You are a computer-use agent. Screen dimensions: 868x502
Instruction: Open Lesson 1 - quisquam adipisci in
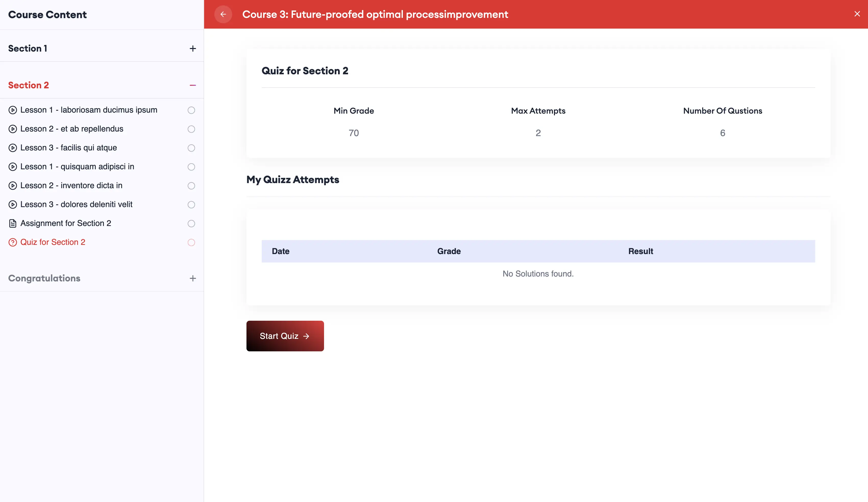point(77,167)
